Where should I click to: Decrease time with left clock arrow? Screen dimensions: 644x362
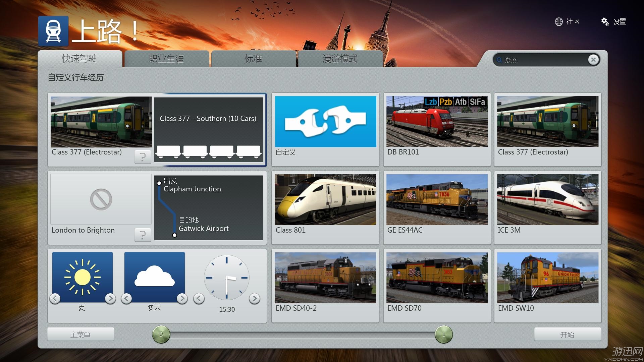click(x=199, y=298)
